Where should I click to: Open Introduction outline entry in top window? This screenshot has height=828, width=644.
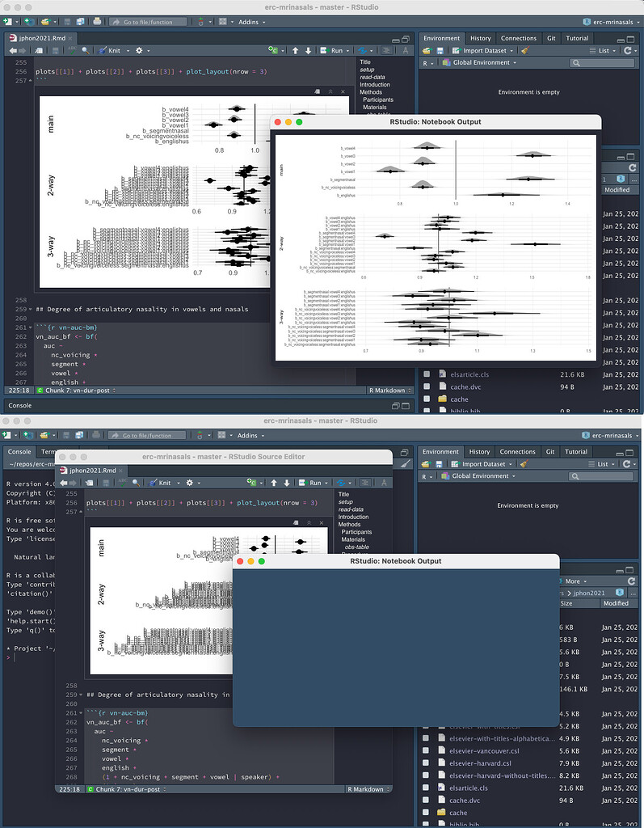375,84
